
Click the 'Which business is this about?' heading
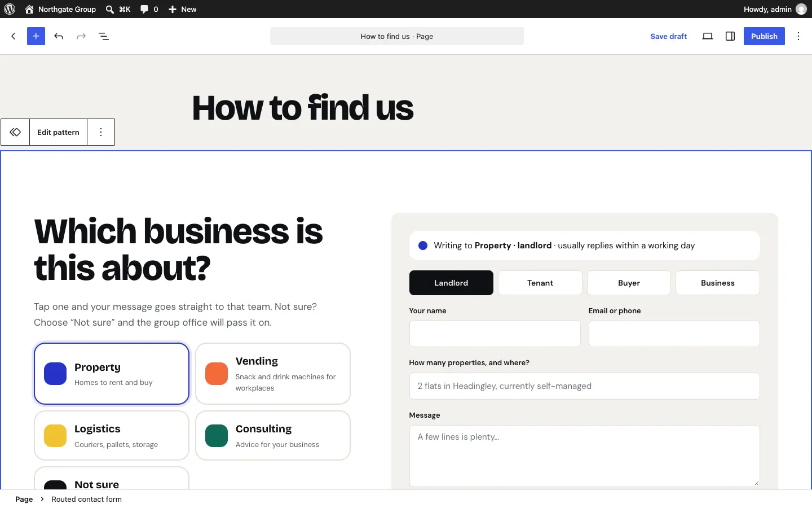pyautogui.click(x=178, y=249)
